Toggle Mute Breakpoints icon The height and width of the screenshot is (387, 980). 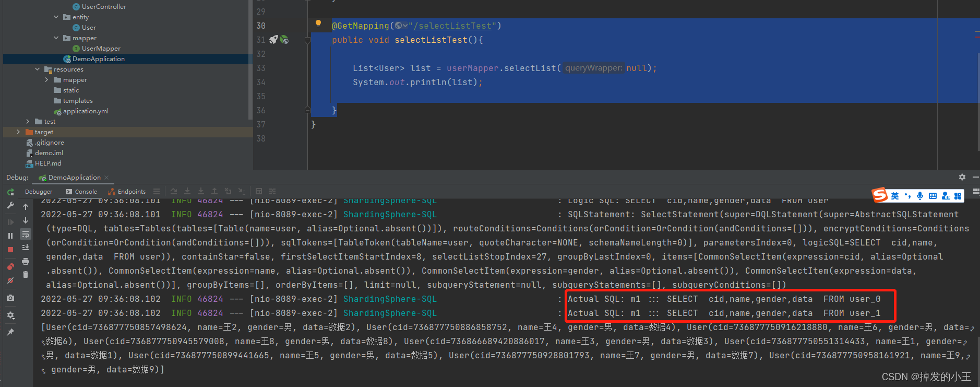click(10, 280)
